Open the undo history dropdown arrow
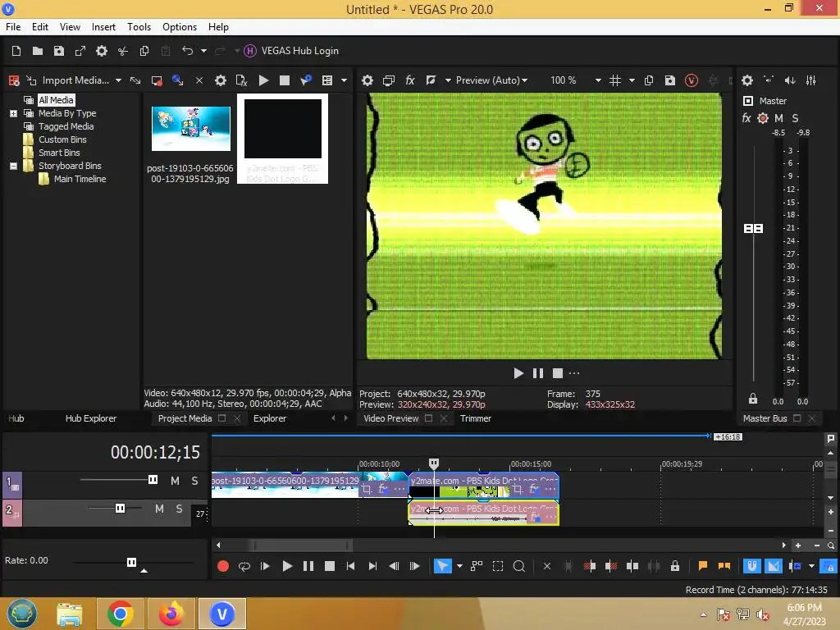840x630 pixels. (x=203, y=51)
